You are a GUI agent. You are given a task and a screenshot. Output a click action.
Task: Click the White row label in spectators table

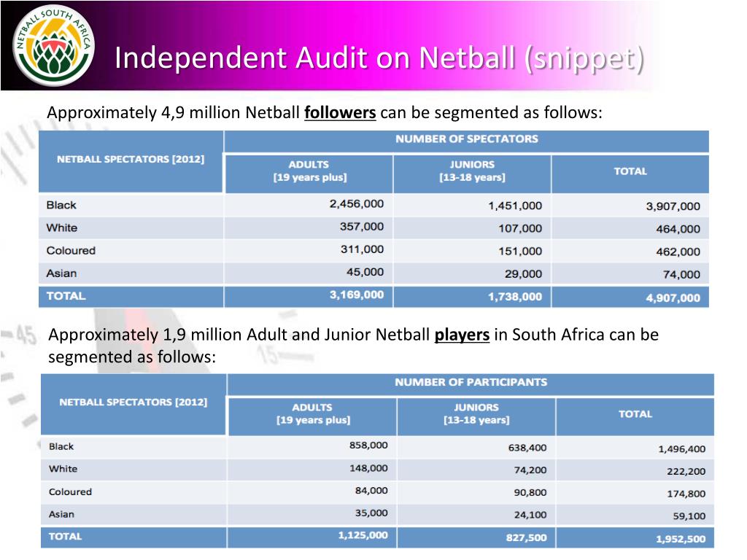[x=61, y=227]
